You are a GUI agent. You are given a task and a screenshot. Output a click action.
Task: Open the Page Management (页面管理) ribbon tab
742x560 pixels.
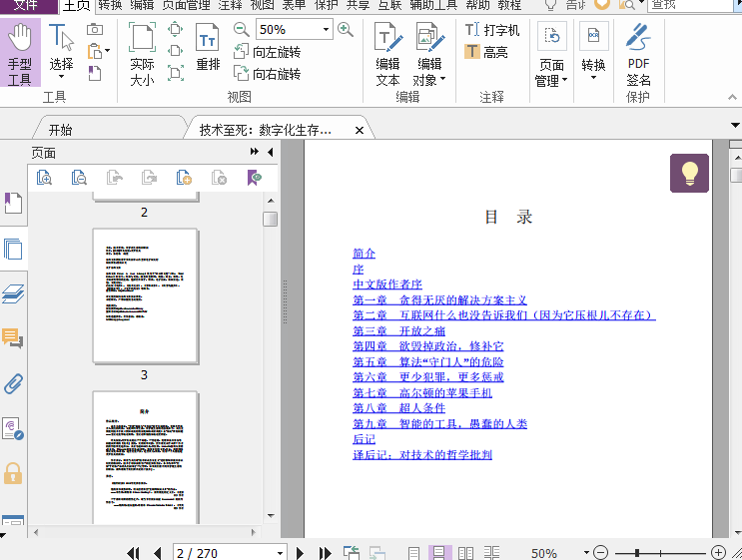tap(186, 6)
